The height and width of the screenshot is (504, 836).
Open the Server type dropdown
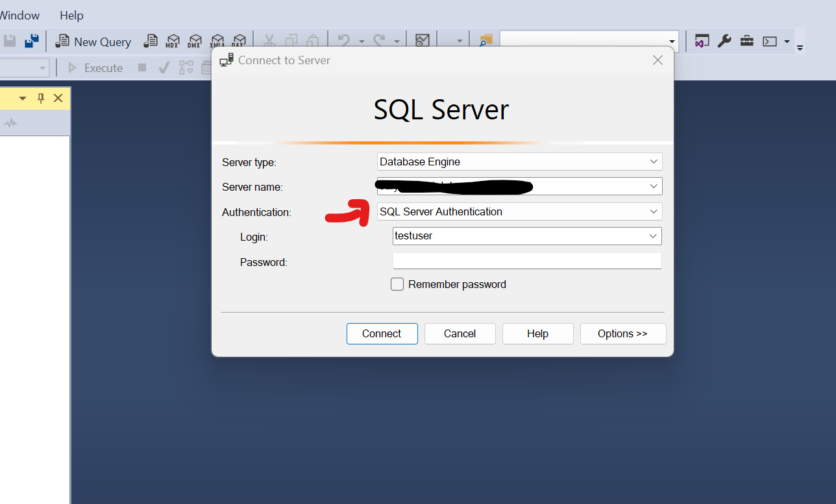coord(654,162)
